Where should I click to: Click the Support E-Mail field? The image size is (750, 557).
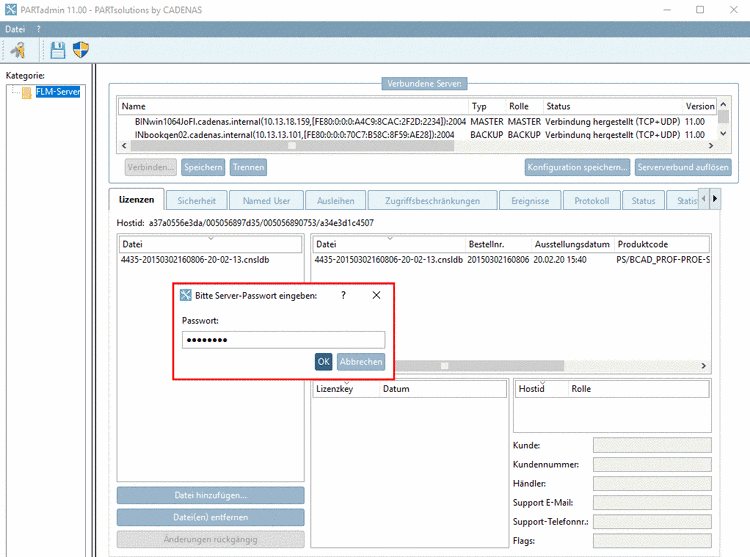[652, 502]
